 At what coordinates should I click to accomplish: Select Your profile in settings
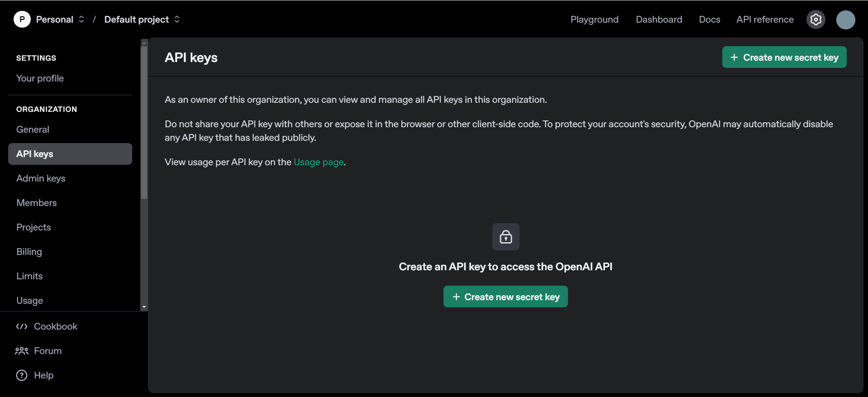pos(70,78)
